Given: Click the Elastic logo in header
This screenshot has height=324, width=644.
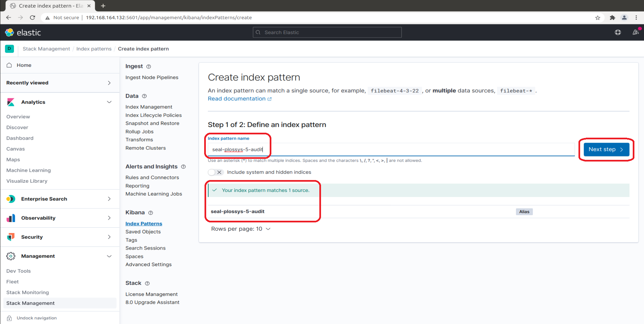Looking at the screenshot, I should 23,32.
